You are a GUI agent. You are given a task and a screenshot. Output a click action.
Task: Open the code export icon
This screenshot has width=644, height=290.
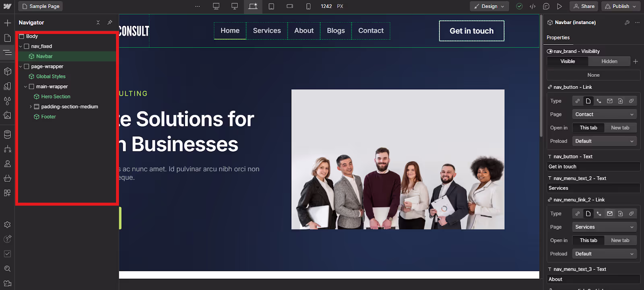point(533,6)
